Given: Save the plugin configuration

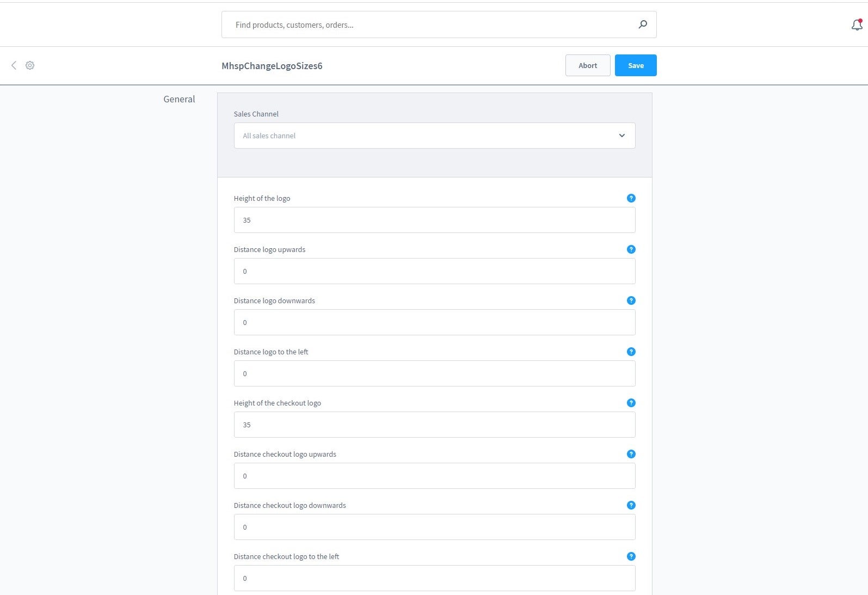Looking at the screenshot, I should (636, 65).
